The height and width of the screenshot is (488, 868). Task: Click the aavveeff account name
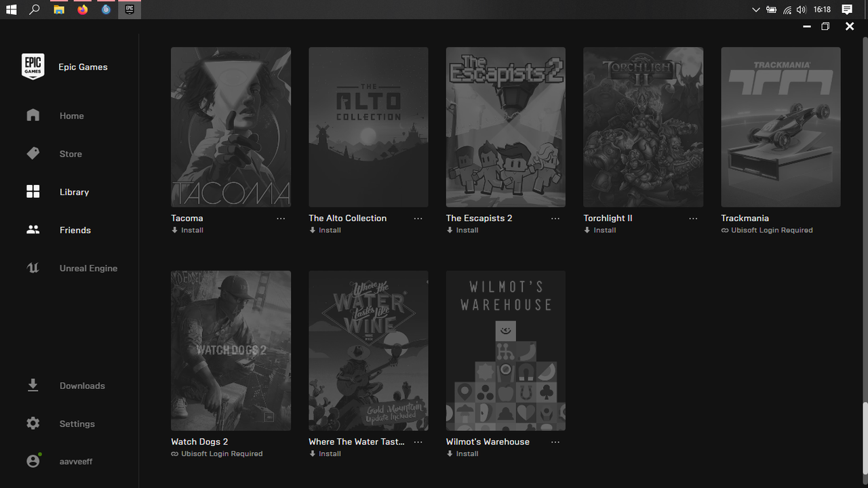coord(76,462)
